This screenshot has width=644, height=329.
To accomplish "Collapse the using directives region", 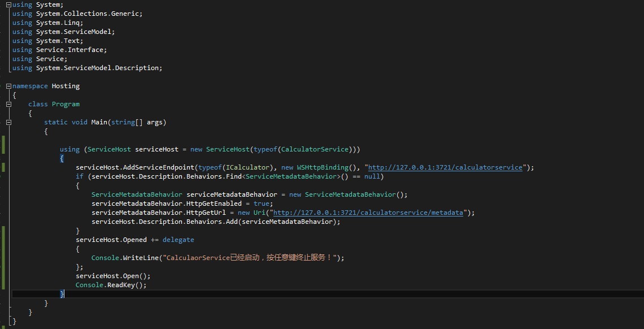I will pyautogui.click(x=9, y=5).
